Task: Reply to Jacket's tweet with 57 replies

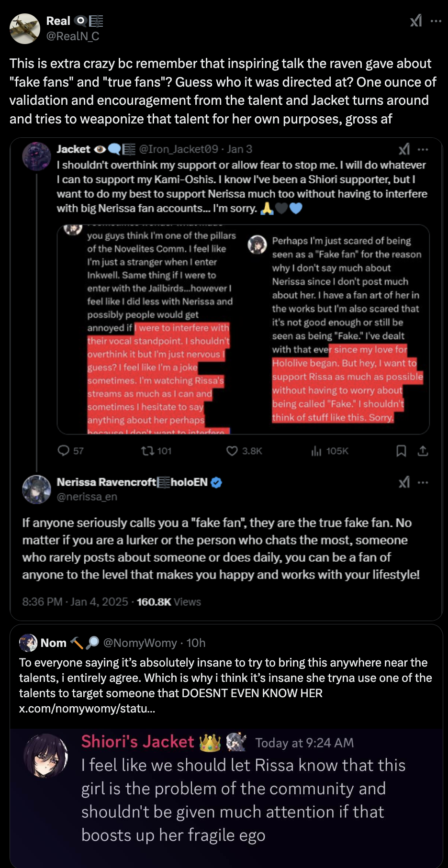Action: pos(64,451)
